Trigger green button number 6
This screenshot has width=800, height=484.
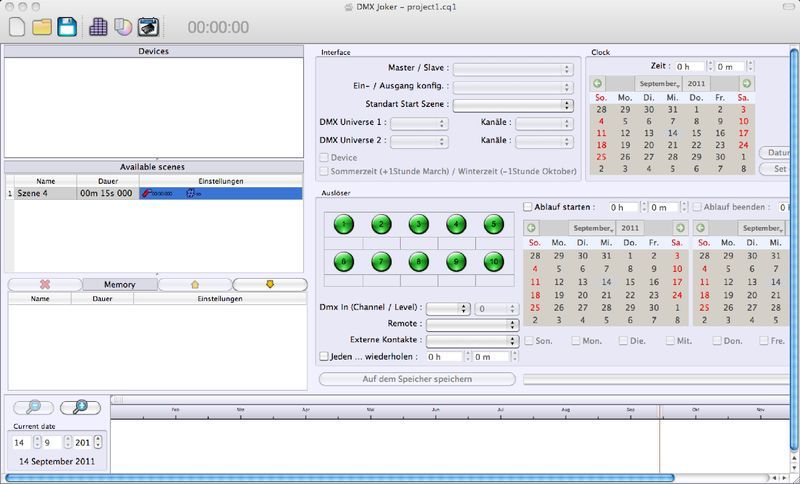click(x=344, y=262)
